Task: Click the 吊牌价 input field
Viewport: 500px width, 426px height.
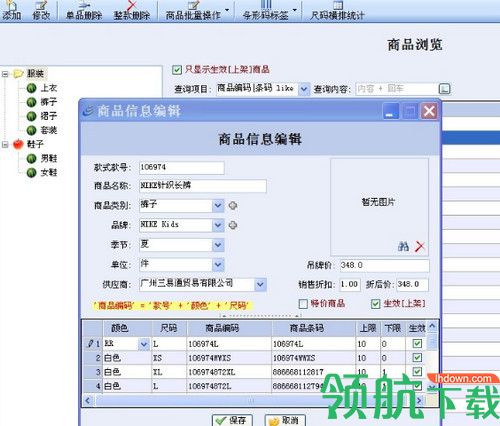Action: (385, 265)
